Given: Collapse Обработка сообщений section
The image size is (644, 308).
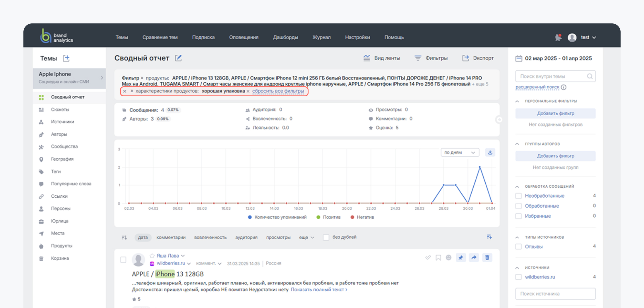Looking at the screenshot, I should [x=517, y=186].
